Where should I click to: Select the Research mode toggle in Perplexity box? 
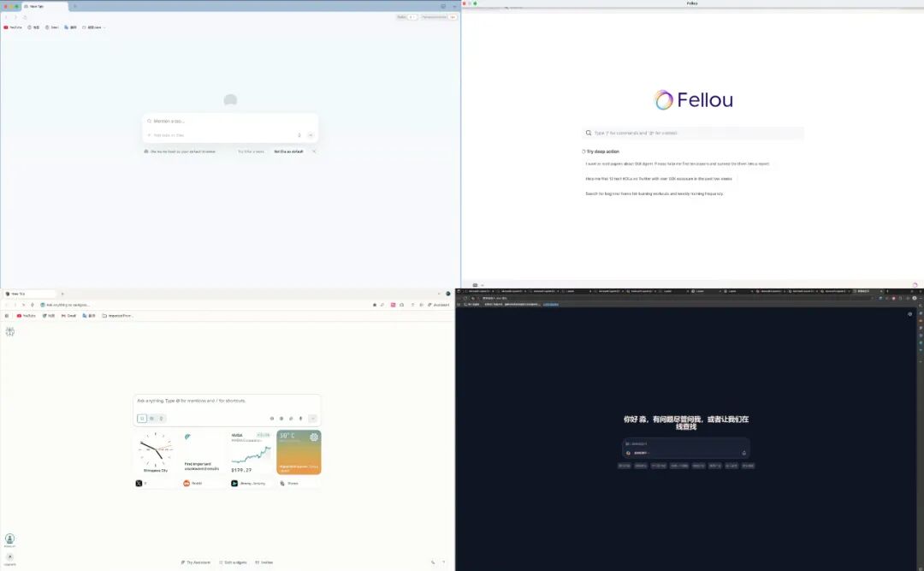151,419
